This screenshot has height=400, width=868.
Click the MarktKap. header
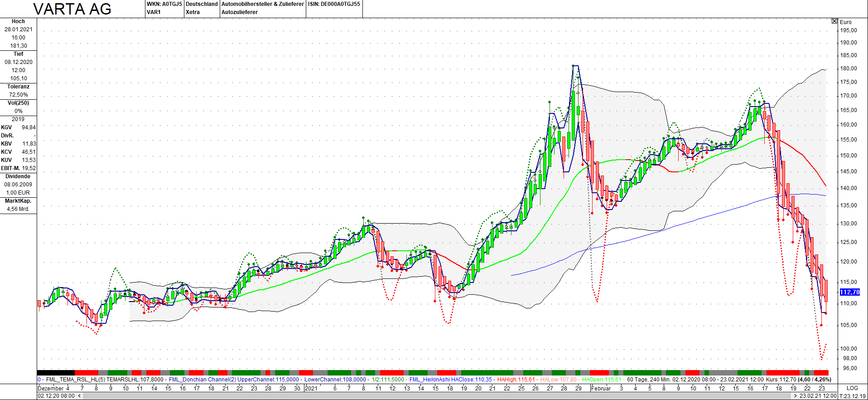click(x=18, y=201)
